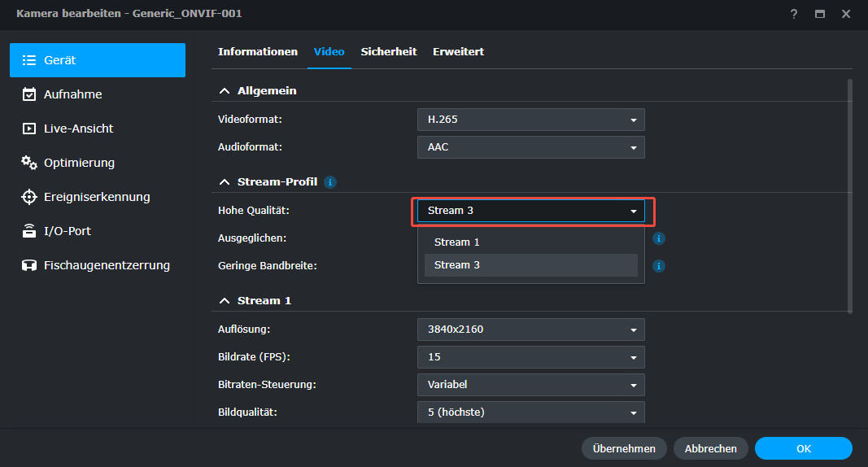868x467 pixels.
Task: Collapse the Allgemein section
Action: click(x=225, y=91)
